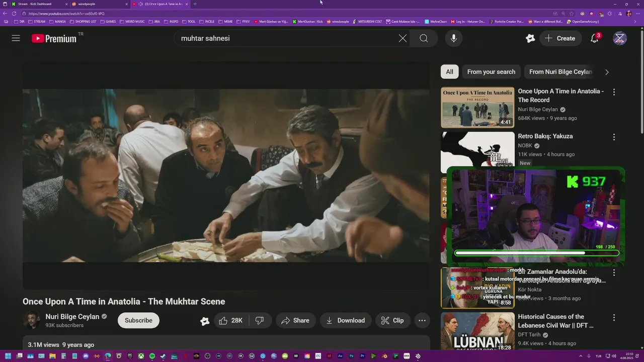Download the video
The height and width of the screenshot is (362, 644).
(x=345, y=320)
